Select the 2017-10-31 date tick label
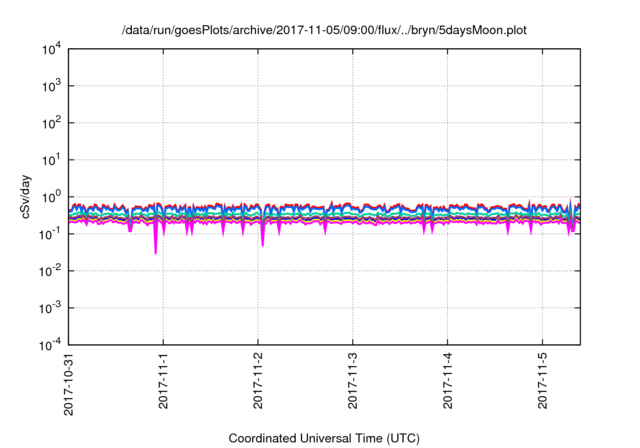 69,383
